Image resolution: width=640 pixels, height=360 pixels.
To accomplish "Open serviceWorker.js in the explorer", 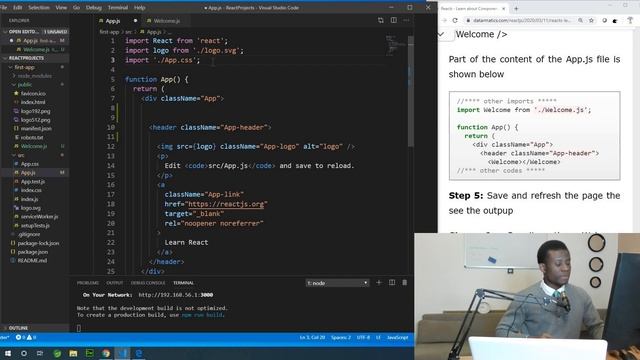I will click(39, 216).
